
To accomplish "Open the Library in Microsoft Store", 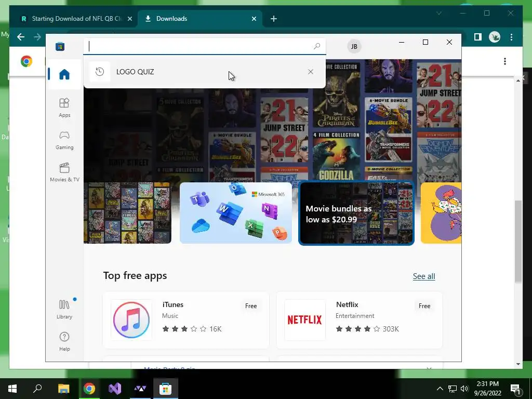I will pos(64,309).
